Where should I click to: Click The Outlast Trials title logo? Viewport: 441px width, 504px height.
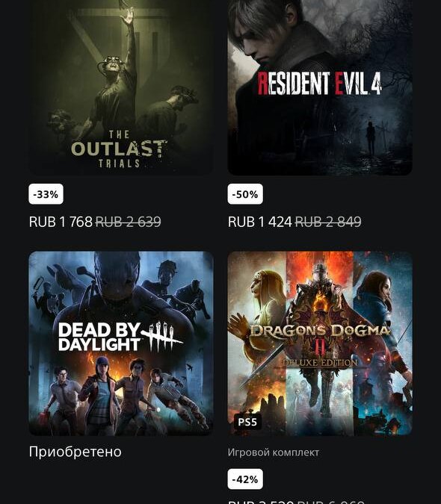tap(119, 149)
